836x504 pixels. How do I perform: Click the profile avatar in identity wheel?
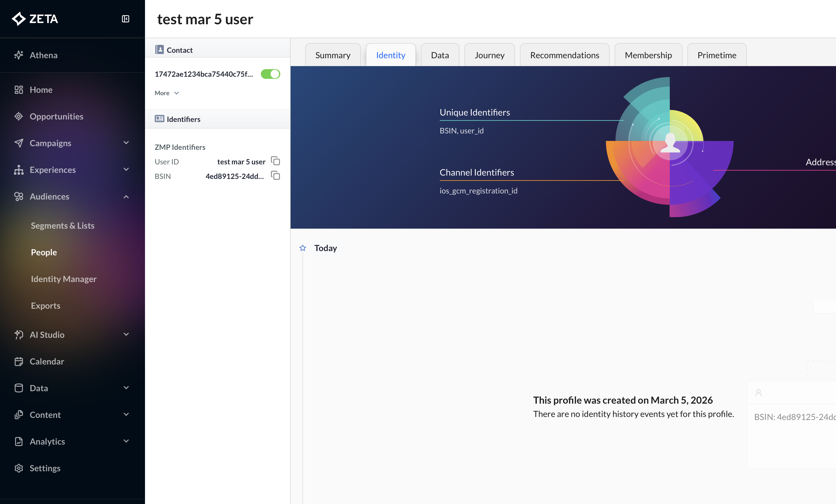(x=670, y=143)
